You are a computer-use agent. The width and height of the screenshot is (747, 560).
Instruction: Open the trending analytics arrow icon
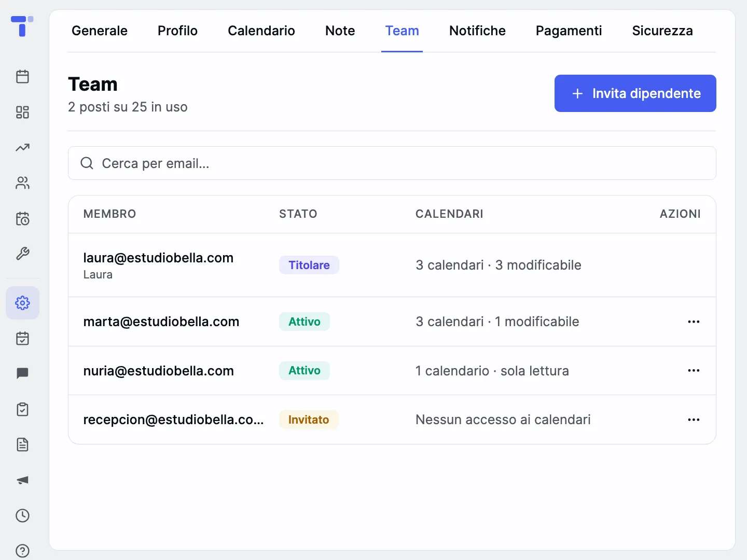click(x=22, y=148)
